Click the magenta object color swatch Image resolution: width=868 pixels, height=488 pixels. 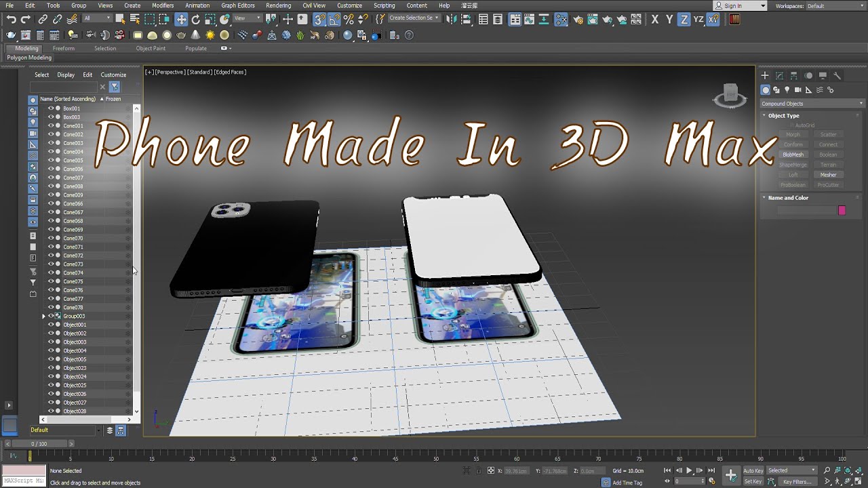pyautogui.click(x=842, y=211)
